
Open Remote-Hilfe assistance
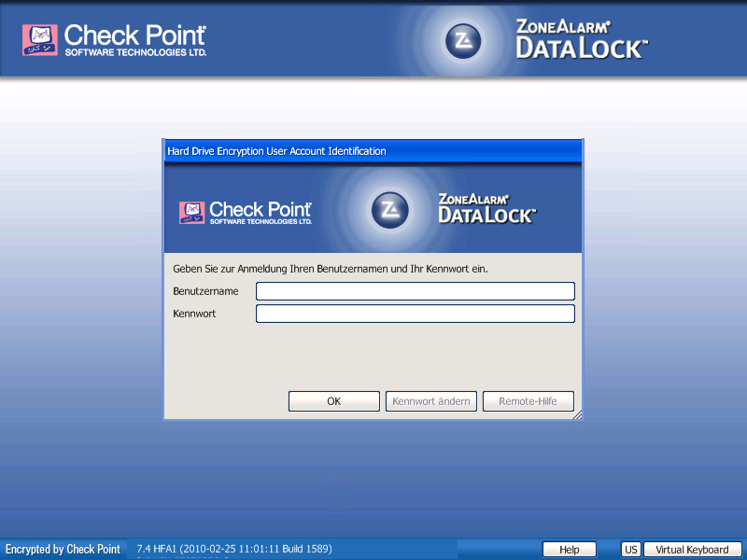[528, 401]
